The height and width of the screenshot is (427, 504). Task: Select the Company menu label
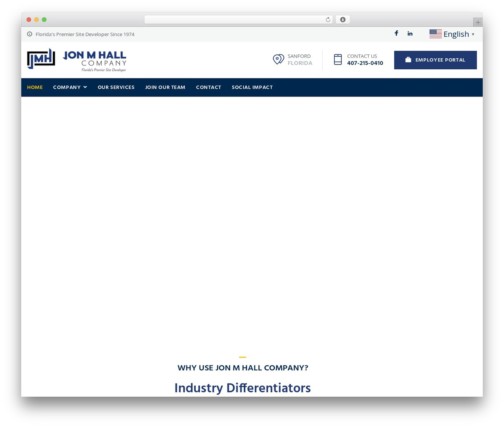point(67,87)
